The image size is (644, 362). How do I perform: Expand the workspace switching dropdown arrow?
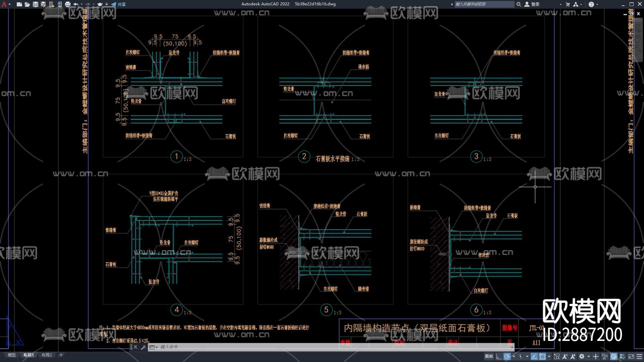[x=589, y=356]
